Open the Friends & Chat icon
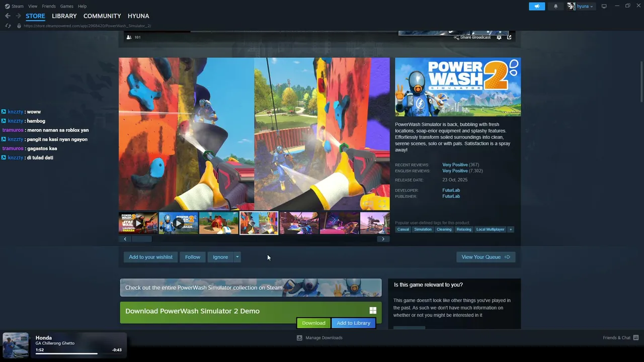Viewport: 644px width, 362px height. (636, 338)
